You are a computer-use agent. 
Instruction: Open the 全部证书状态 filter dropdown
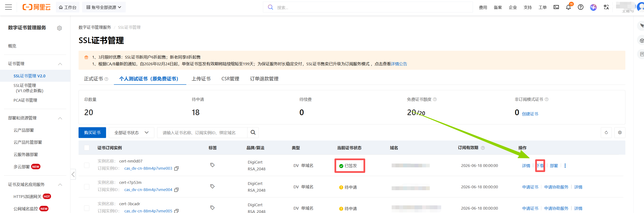[x=131, y=132]
